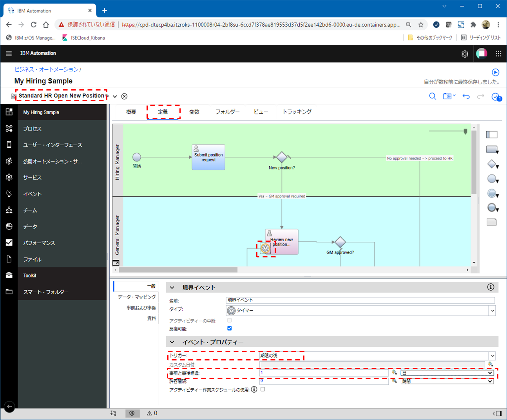Switch to the ビュー tab
Screen dimensions: 507x420
tap(261, 112)
